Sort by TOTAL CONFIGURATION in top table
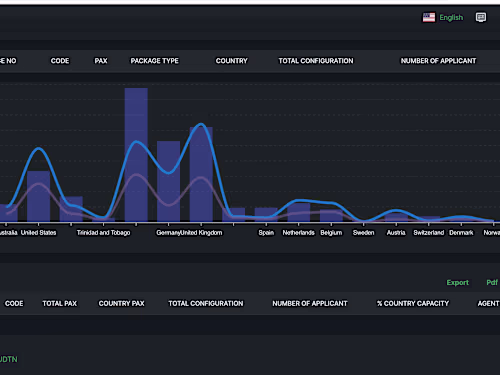Viewport: 500px width, 375px height. [x=316, y=61]
